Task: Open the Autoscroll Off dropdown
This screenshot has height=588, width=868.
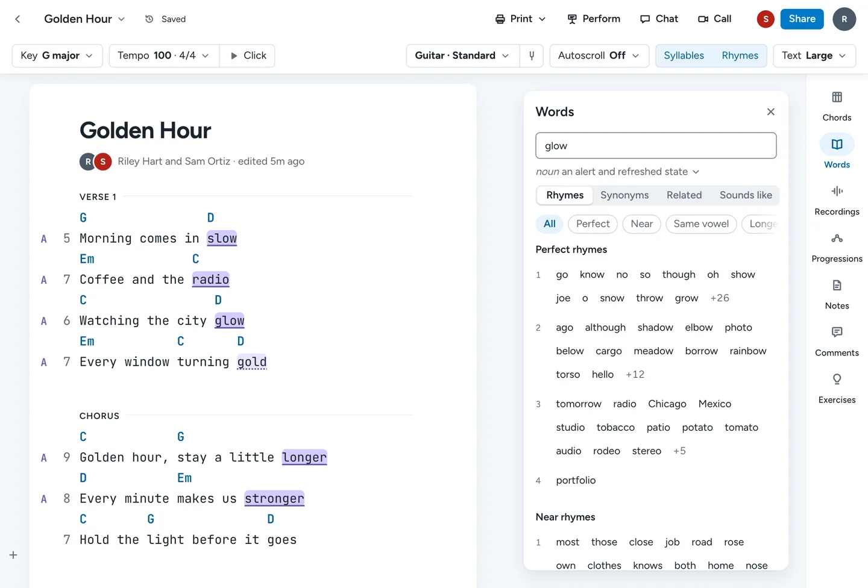Action: 599,55
